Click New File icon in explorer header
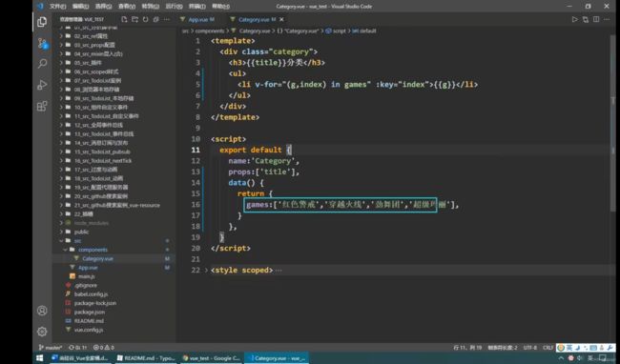The height and width of the screenshot is (364, 620). pos(124,19)
